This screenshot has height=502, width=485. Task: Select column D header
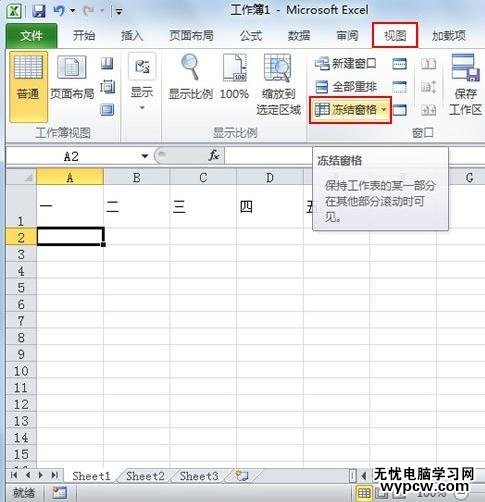pos(270,177)
